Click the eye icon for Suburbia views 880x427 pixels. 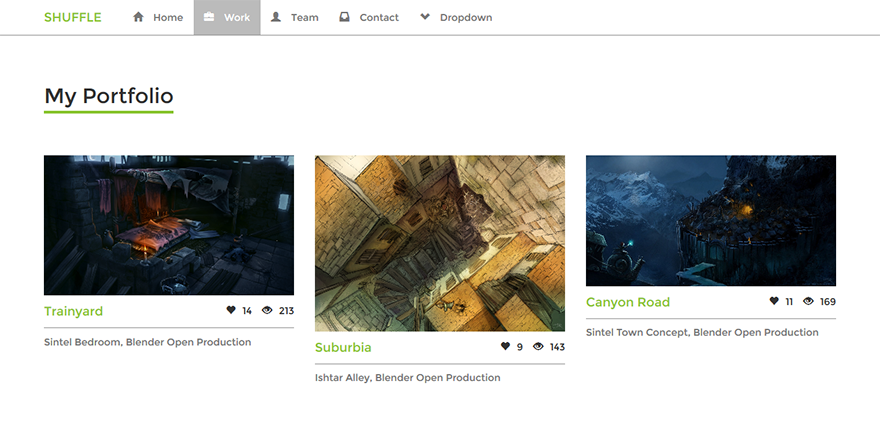pyautogui.click(x=538, y=346)
